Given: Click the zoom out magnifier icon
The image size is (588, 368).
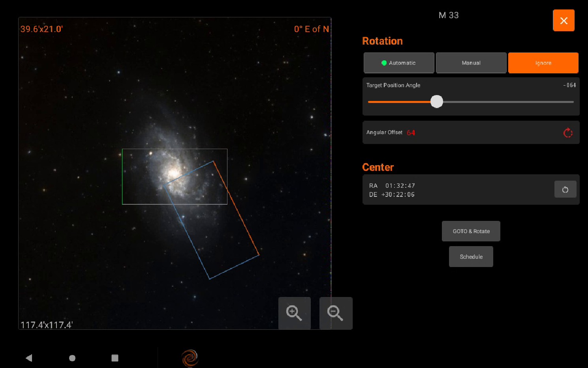Looking at the screenshot, I should (x=335, y=313).
